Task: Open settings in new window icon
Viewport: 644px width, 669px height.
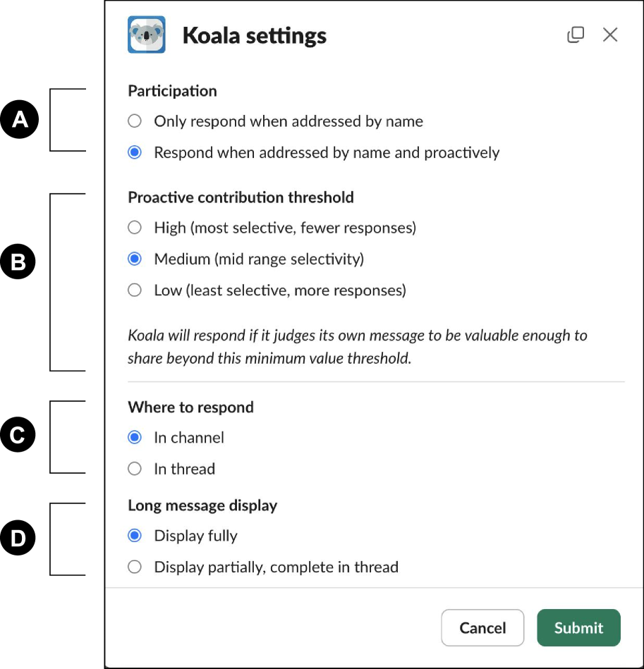Action: click(576, 35)
